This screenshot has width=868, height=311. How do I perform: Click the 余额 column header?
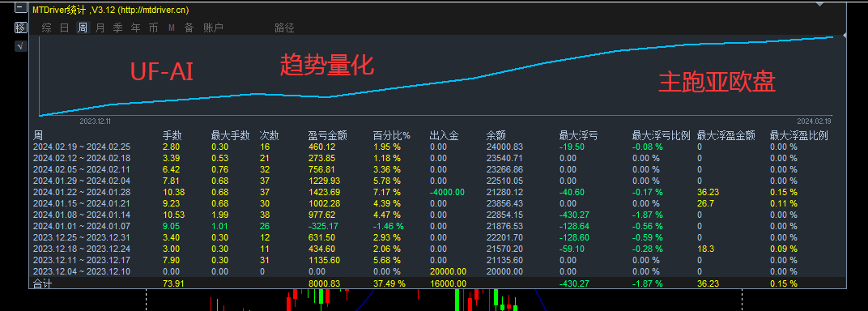pos(496,135)
